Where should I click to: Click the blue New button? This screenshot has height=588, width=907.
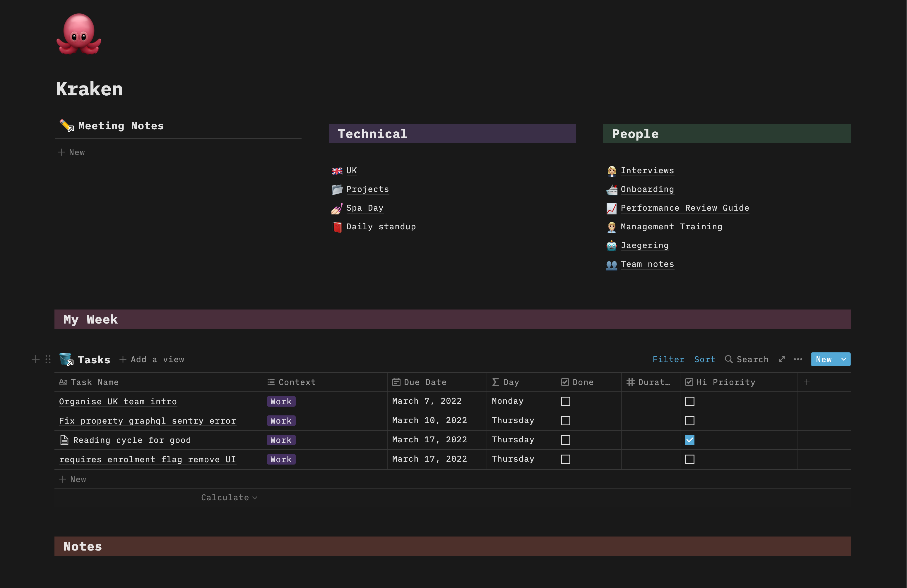coord(824,359)
